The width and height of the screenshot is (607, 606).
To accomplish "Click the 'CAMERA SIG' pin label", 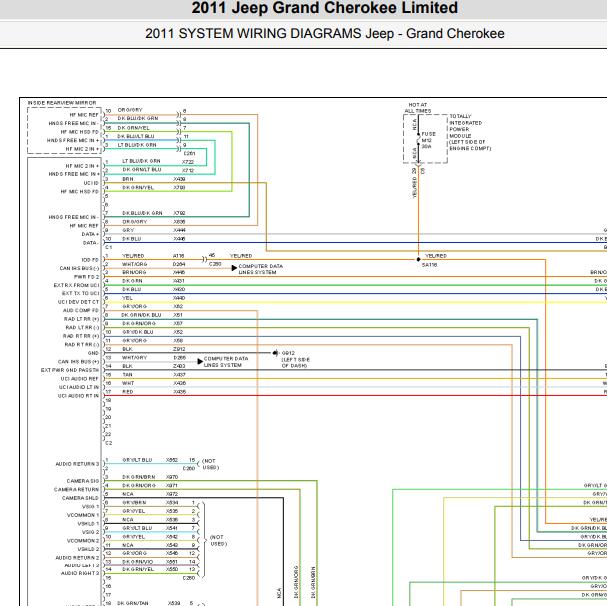I will (83, 481).
